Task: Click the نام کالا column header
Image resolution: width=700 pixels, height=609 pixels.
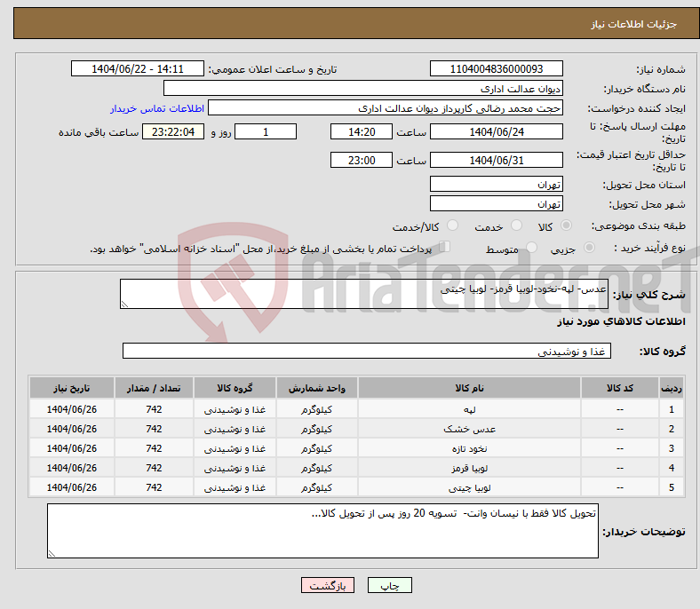Action: point(469,388)
